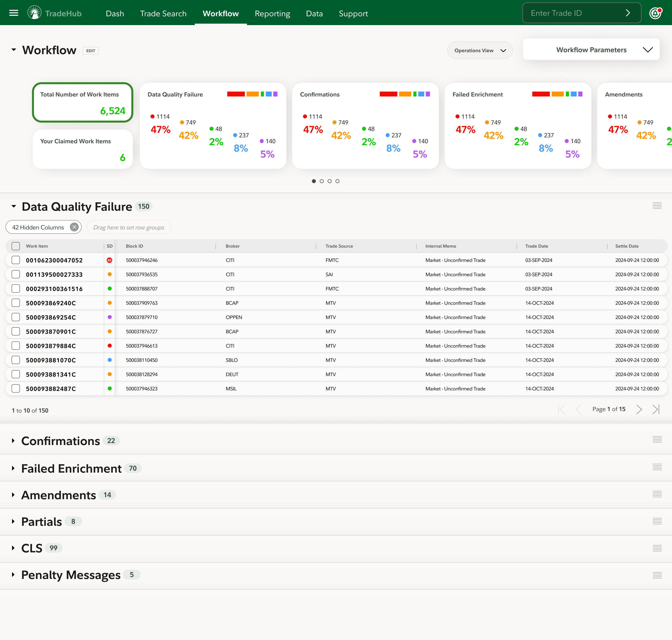Click the second carousel page dot
This screenshot has height=640, width=672.
(321, 181)
